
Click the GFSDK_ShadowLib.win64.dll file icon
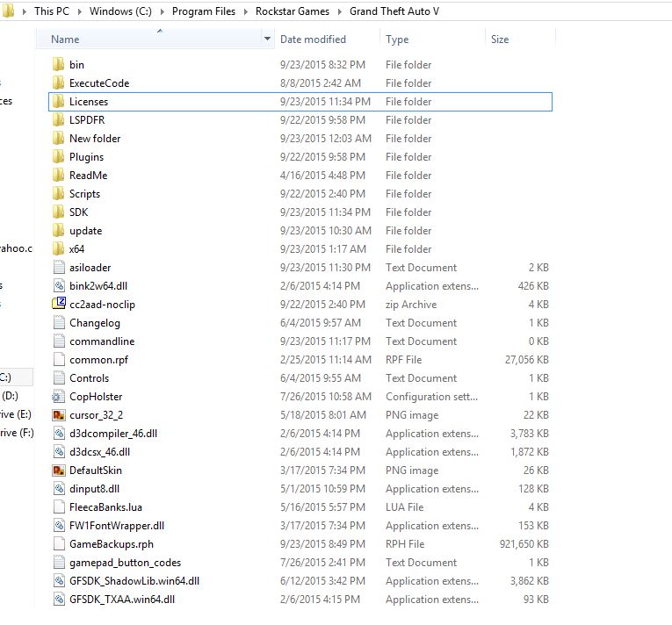(x=59, y=580)
